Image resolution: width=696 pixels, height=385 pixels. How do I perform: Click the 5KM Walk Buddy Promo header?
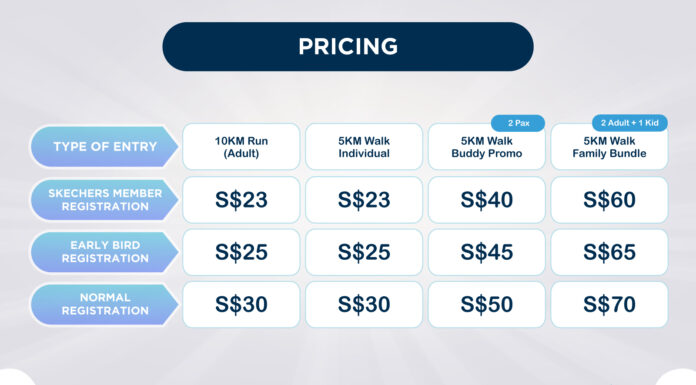[x=486, y=147]
